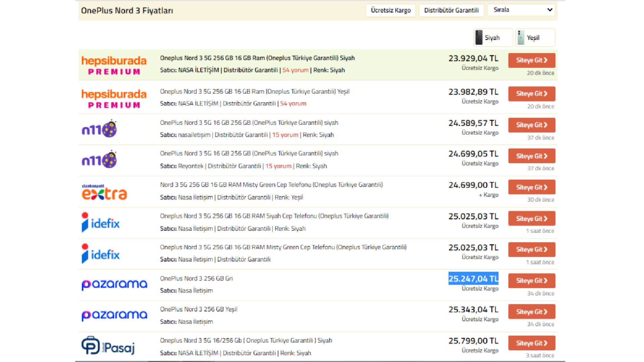Click 54 yorum in hepsiburada Yeşil row
This screenshot has height=362, width=644.
[x=293, y=104]
